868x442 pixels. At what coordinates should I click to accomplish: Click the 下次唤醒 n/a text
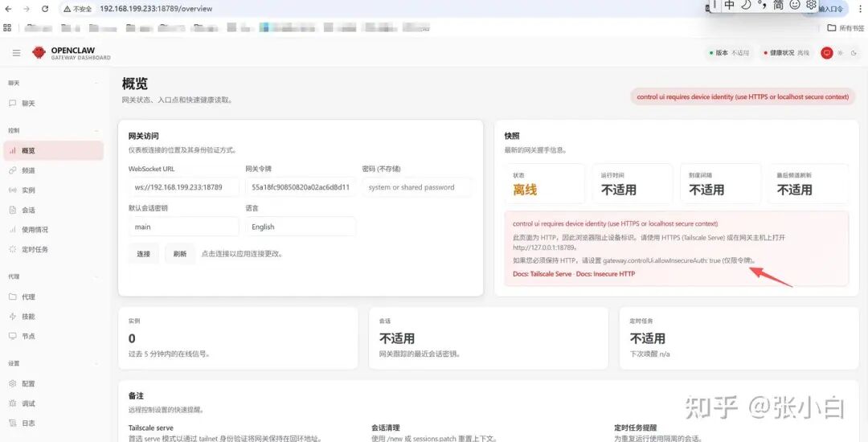pyautogui.click(x=650, y=354)
